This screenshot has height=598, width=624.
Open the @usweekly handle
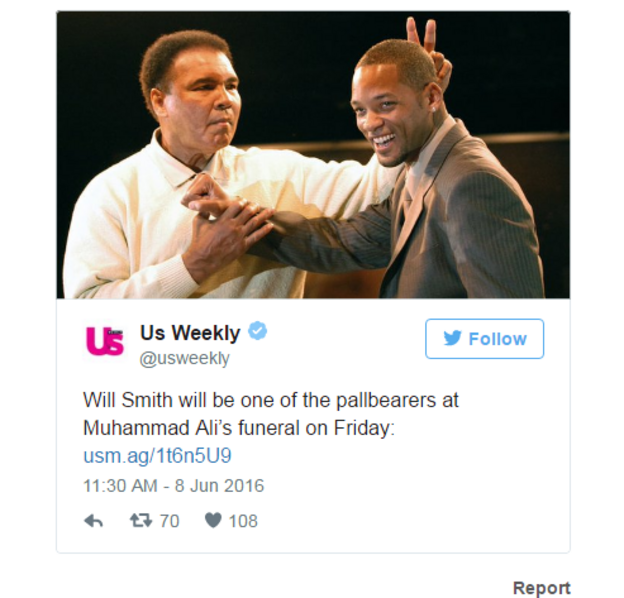click(x=184, y=358)
